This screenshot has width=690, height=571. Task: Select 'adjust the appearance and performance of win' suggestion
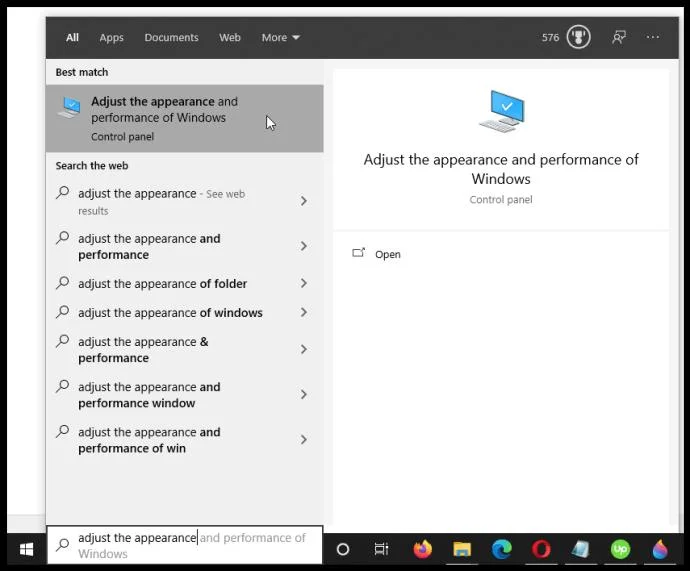click(184, 440)
